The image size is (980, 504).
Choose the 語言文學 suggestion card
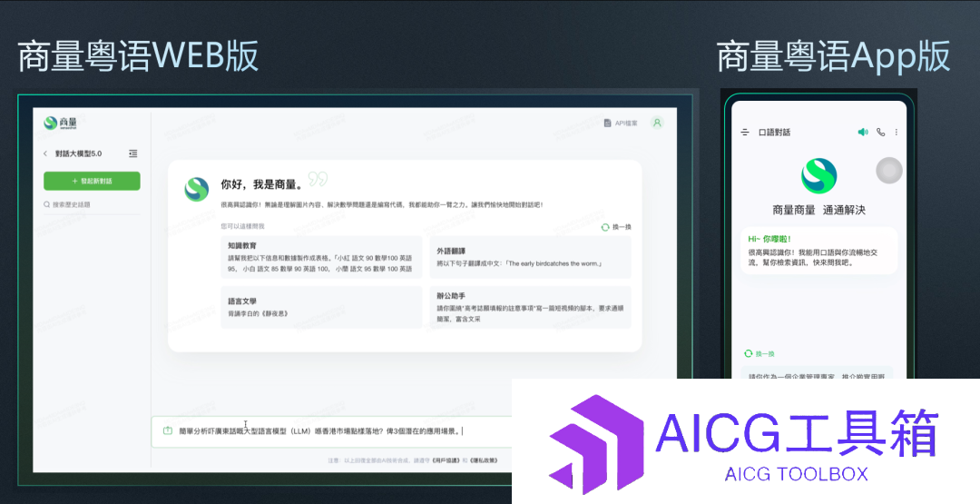click(321, 307)
